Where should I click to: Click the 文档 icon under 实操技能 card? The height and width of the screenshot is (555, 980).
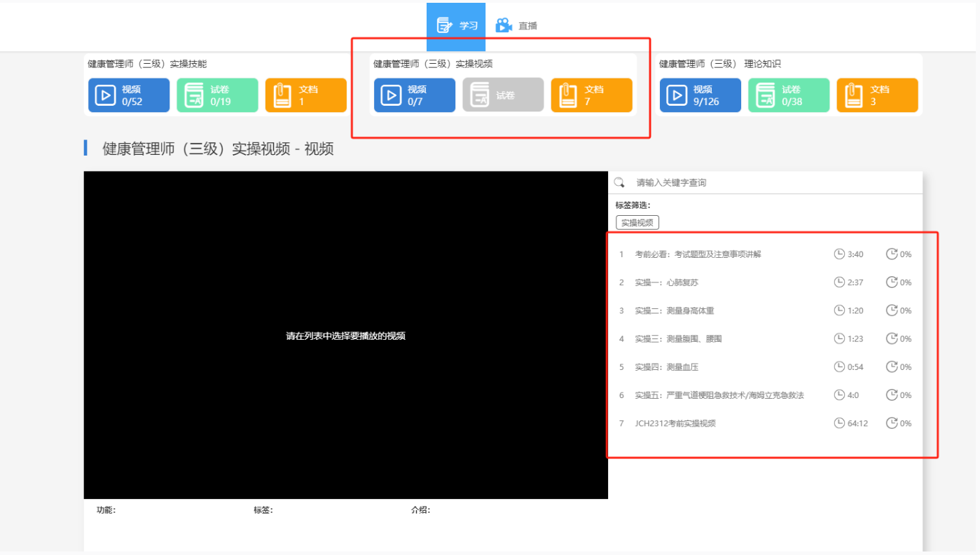[305, 95]
